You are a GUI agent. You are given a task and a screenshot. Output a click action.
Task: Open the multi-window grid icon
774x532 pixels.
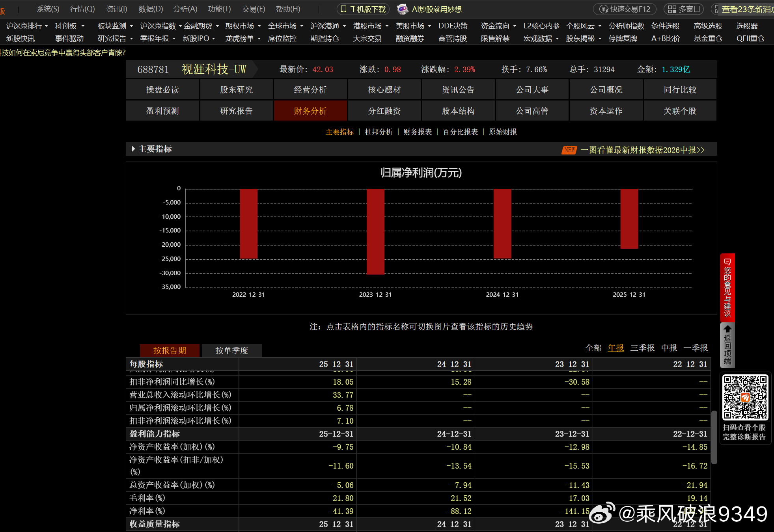[x=672, y=9]
